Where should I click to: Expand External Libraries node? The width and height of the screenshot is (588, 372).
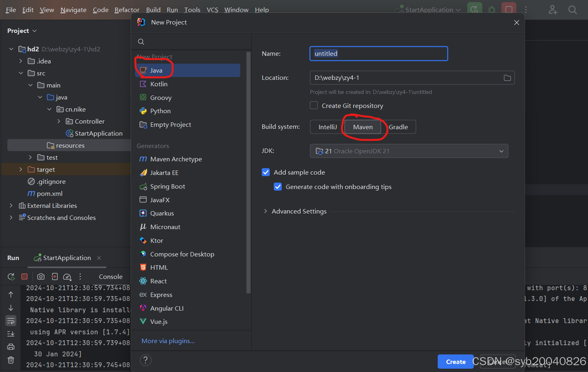coord(11,205)
